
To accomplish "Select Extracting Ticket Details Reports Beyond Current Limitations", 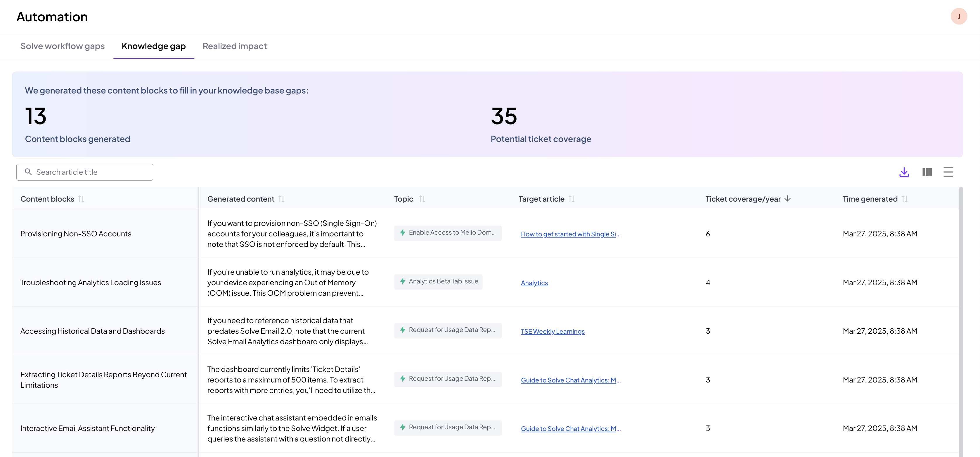I will click(x=103, y=380).
